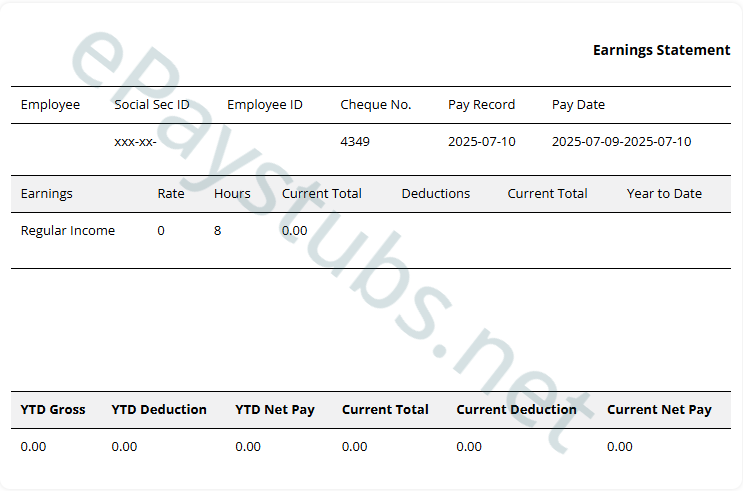This screenshot has height=491, width=743.
Task: Click the masked xxx-xx- social security value
Action: coord(135,142)
